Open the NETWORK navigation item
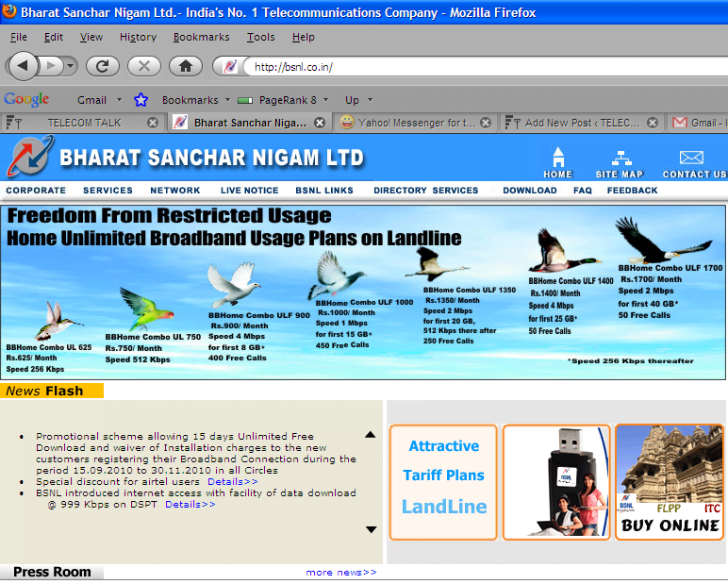 click(175, 191)
